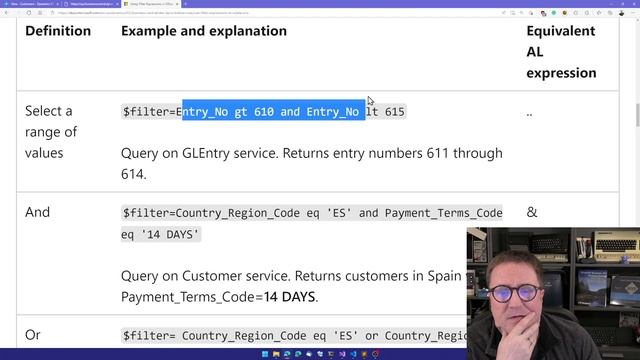Screen dimensions: 640x360
Task: Click the 'Definition' column header
Action: (x=58, y=31)
